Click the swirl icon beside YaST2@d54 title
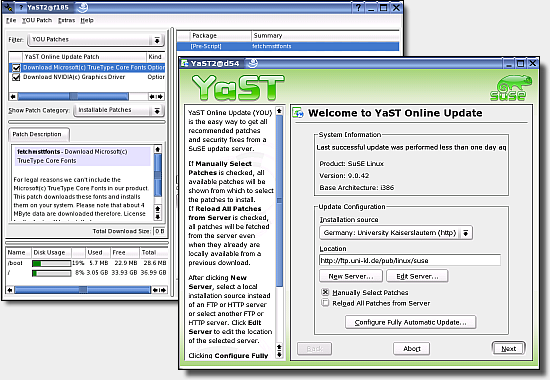 [x=253, y=63]
